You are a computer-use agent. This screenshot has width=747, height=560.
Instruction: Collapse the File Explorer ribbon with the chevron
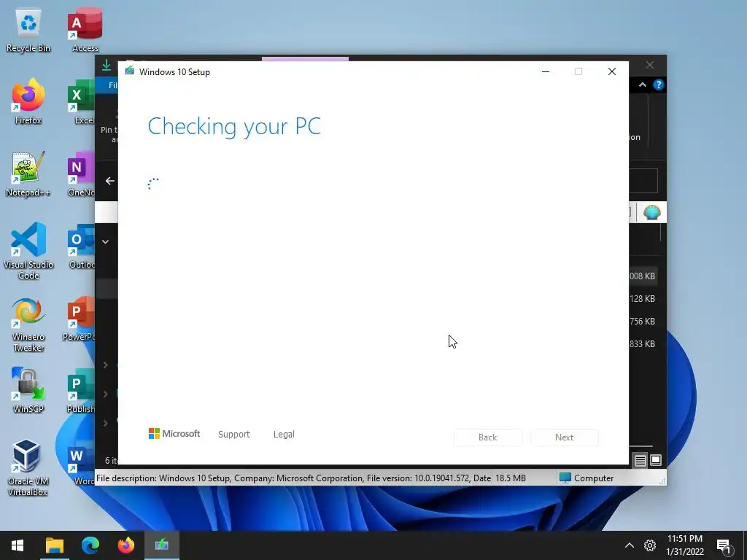coord(642,85)
